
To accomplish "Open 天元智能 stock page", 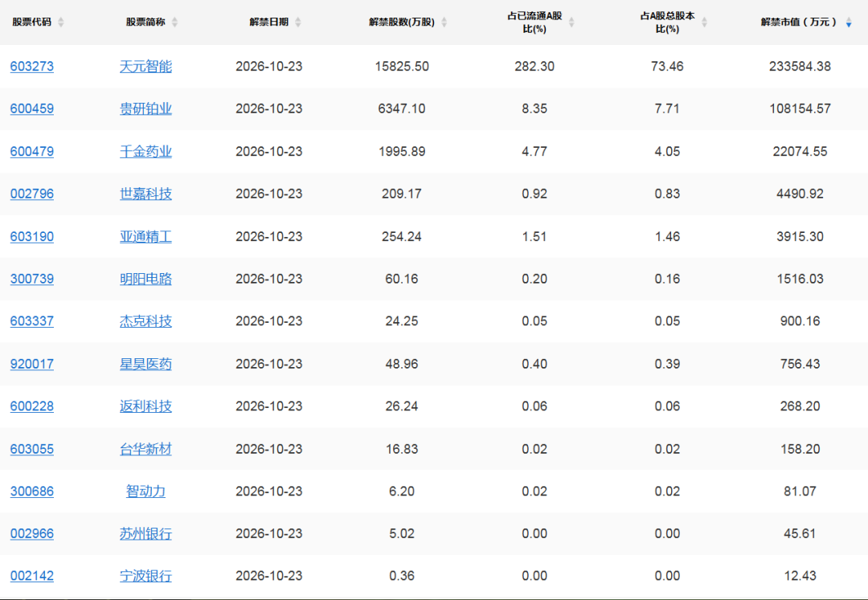I will [145, 67].
